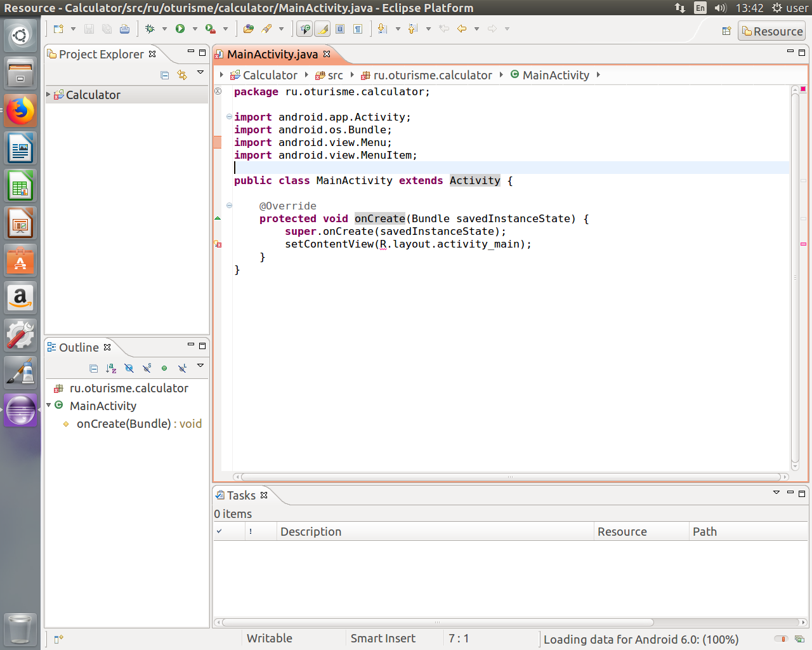The height and width of the screenshot is (650, 812).
Task: Open the Ubuntu Dash search icon
Action: tap(20, 36)
